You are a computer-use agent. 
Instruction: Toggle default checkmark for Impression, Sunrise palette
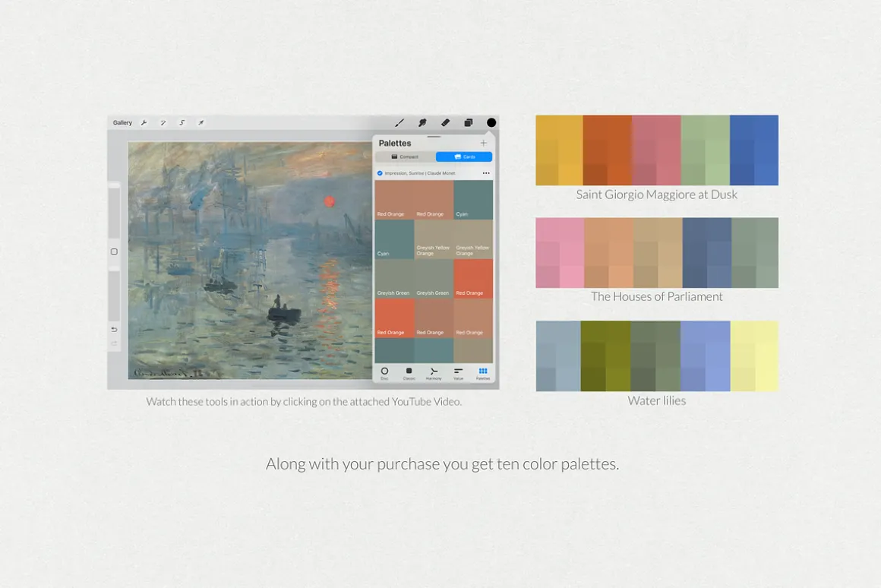click(x=380, y=173)
